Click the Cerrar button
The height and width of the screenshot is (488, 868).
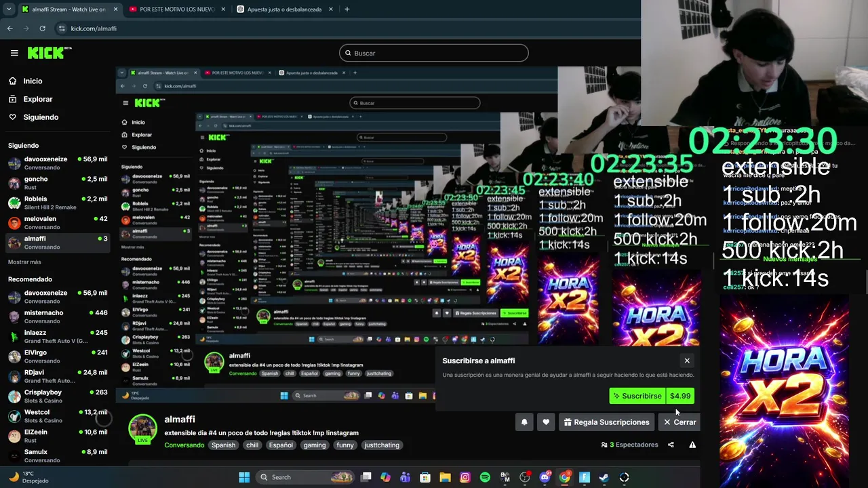[679, 422]
